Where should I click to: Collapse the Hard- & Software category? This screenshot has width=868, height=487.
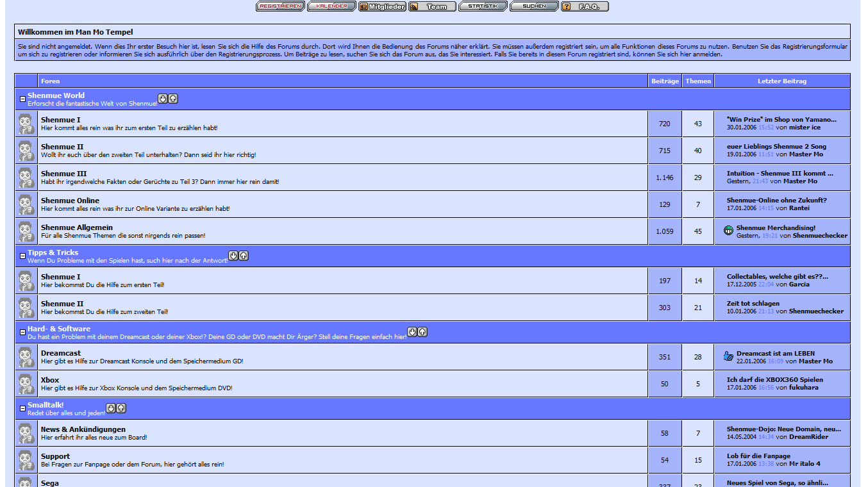(x=22, y=333)
